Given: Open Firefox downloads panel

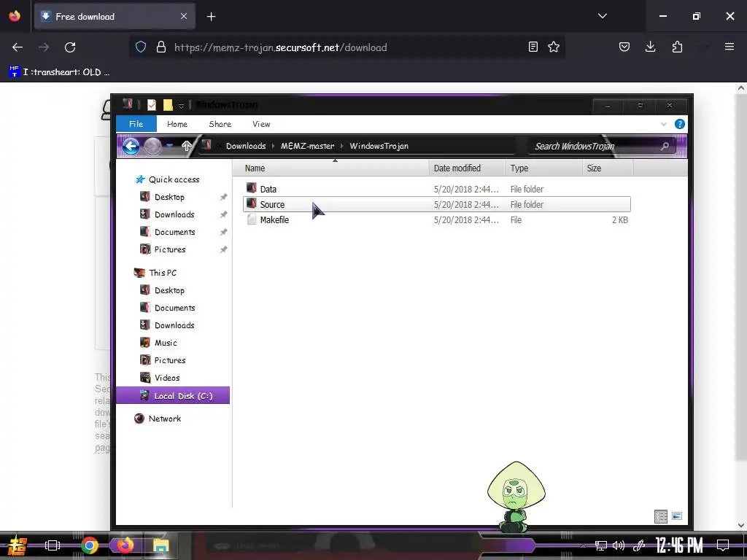Looking at the screenshot, I should 650,47.
